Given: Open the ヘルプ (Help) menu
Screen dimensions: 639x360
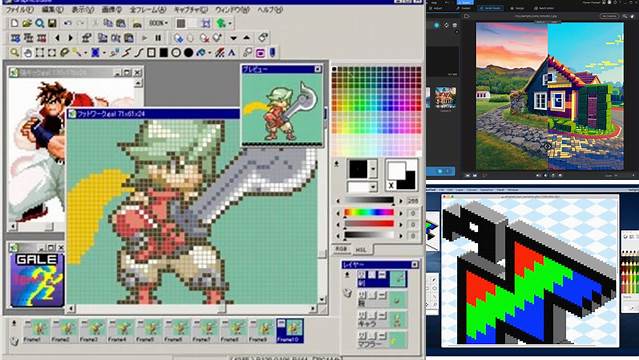Looking at the screenshot, I should pyautogui.click(x=270, y=9).
